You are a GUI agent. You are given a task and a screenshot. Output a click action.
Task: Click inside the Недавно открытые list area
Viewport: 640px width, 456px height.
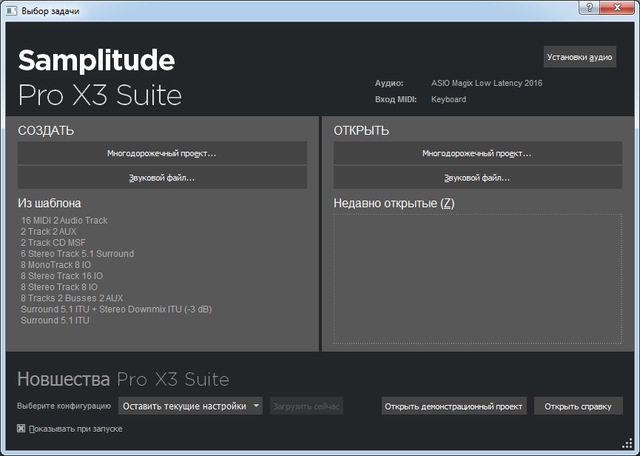pos(478,279)
